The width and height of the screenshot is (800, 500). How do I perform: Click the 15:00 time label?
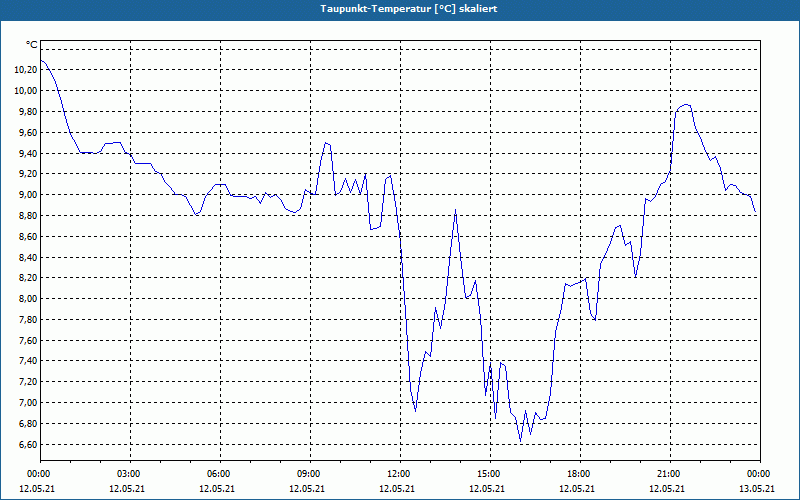click(490, 474)
